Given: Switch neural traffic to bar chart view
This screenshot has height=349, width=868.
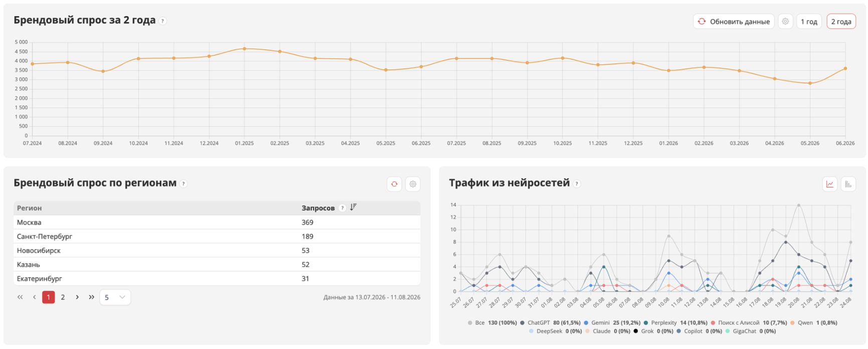Looking at the screenshot, I should click(x=848, y=184).
